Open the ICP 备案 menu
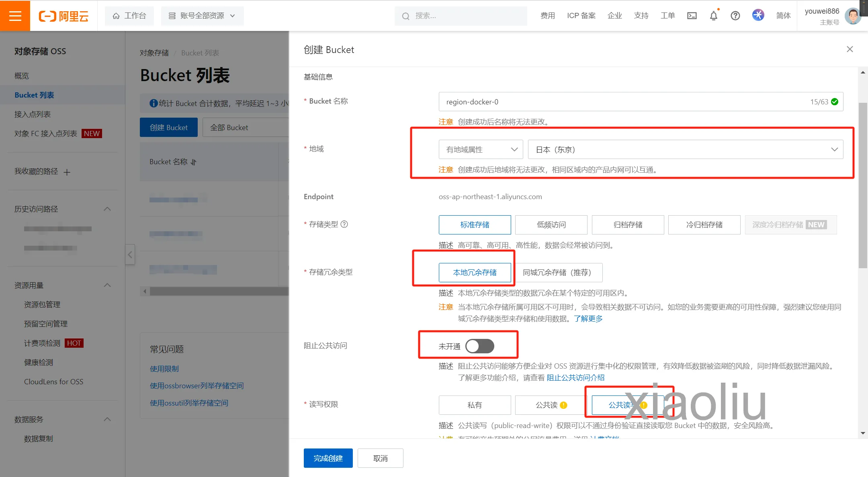 (581, 16)
